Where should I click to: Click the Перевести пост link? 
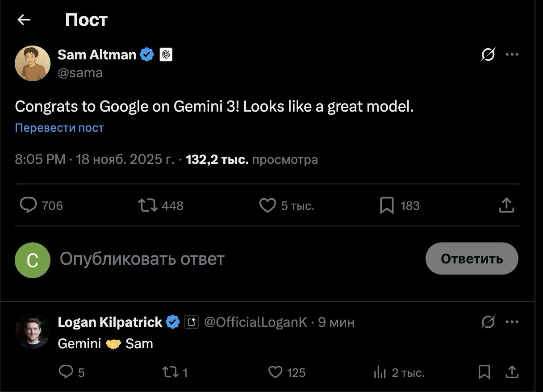59,128
